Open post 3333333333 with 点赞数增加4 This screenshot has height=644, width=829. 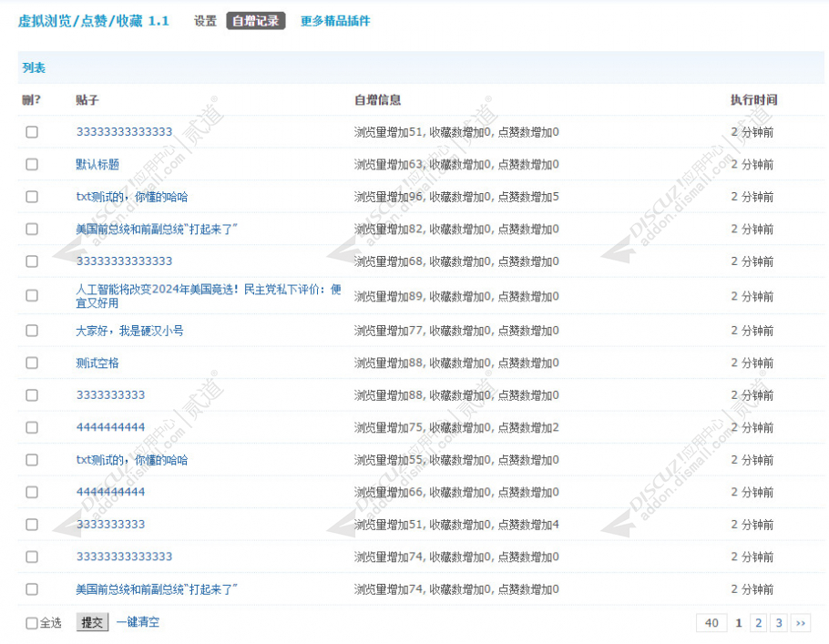(110, 525)
